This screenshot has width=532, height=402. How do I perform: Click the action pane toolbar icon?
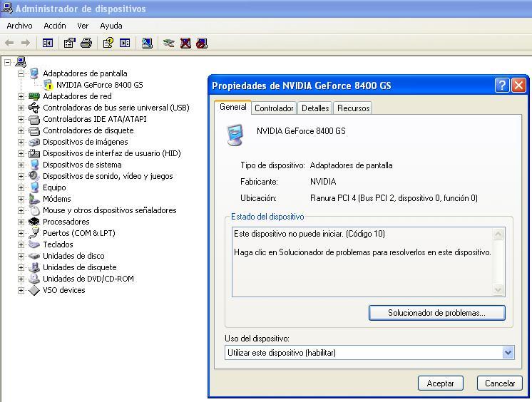125,43
